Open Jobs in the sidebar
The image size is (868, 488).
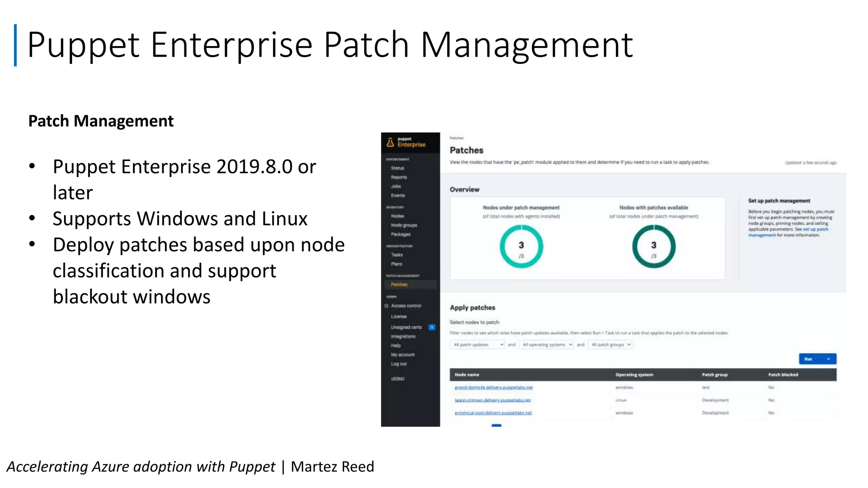pos(396,186)
